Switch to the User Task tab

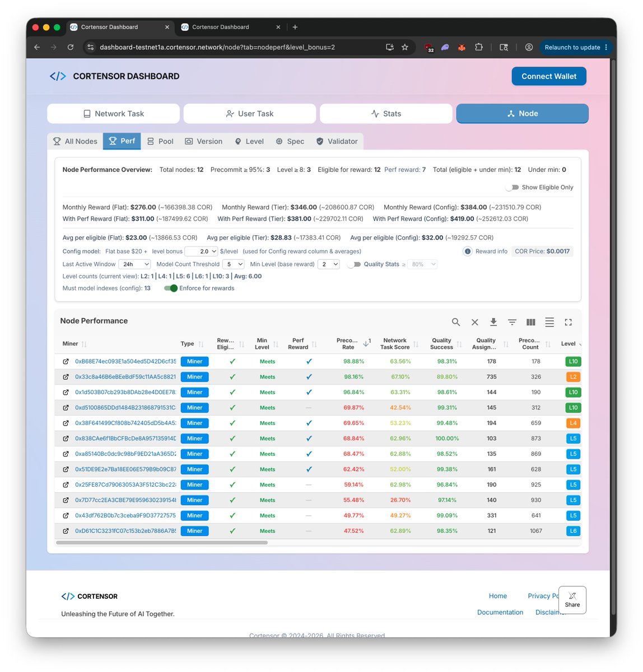click(250, 114)
